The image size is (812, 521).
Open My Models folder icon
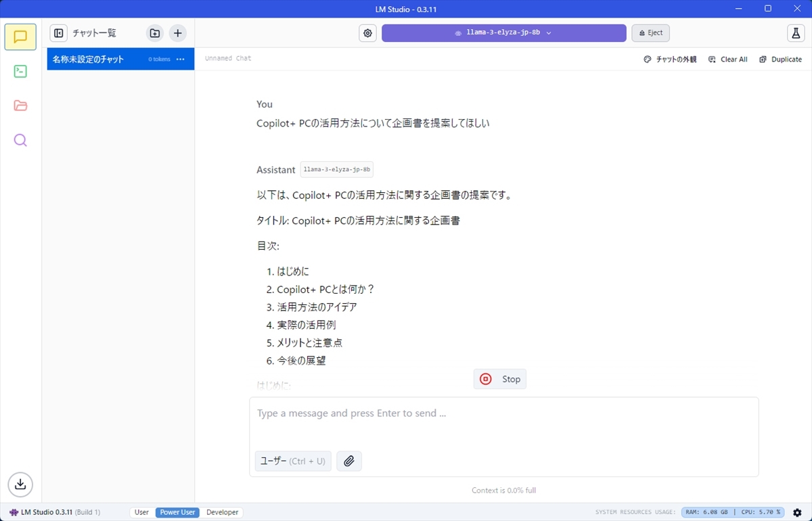[20, 106]
